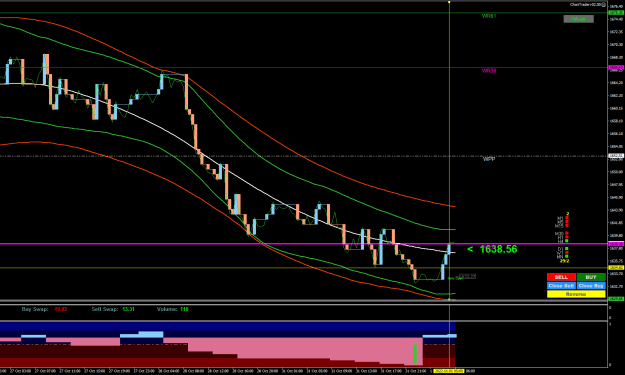Screen dimensions: 625x375
Task: Click the yellow Reverse button
Action: [x=576, y=294]
